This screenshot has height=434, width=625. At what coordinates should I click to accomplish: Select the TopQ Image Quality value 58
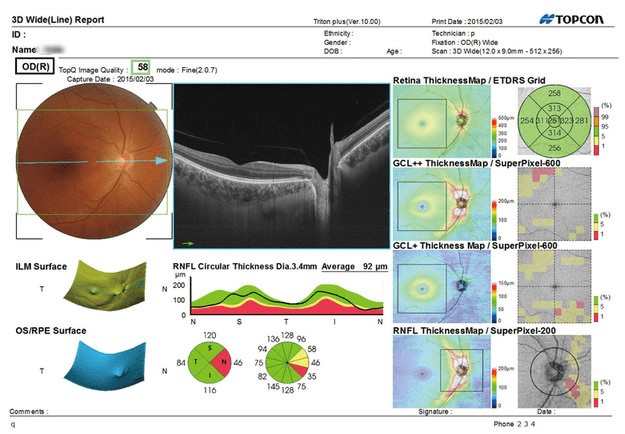click(143, 67)
